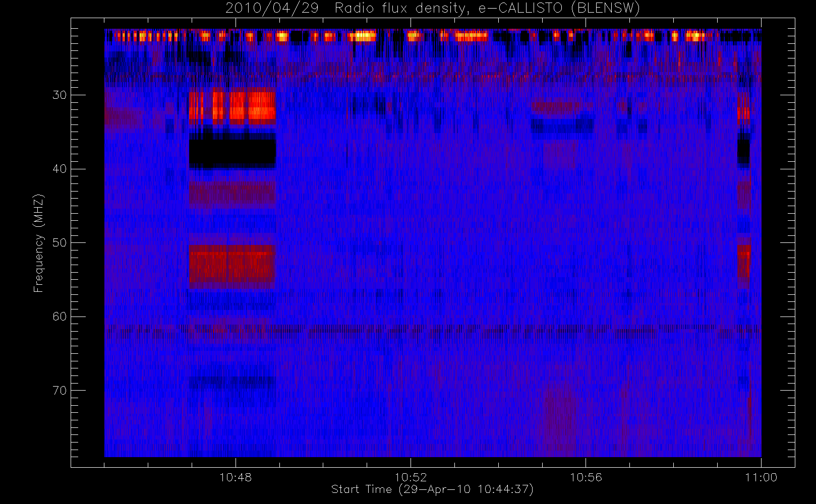Click the '50' frequency tick label
Screen dimensions: 816x504
(60, 242)
